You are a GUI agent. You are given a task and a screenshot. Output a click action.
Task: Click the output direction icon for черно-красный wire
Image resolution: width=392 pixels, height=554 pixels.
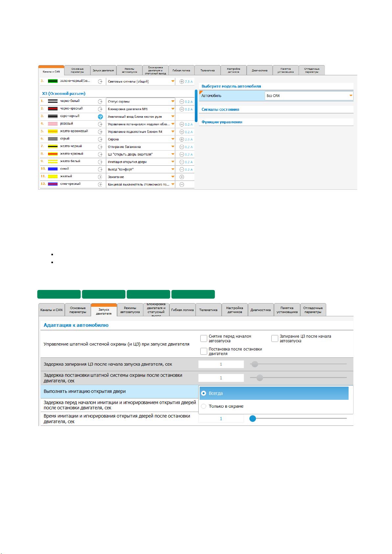100,109
